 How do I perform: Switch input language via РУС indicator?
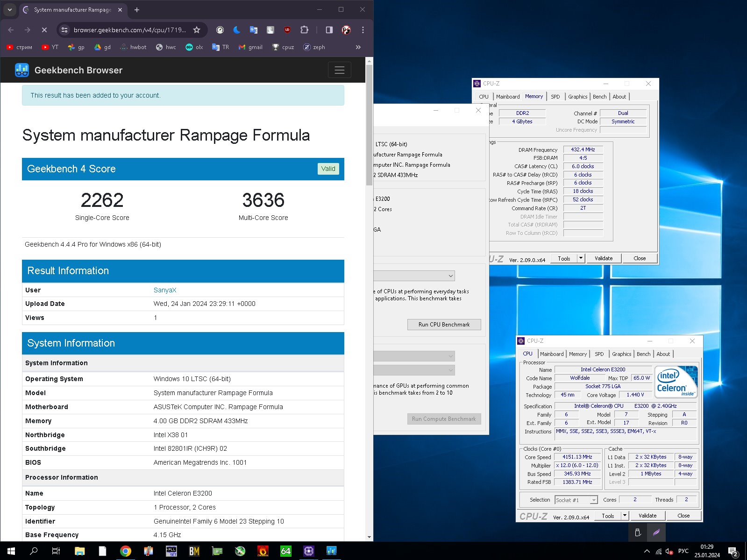(683, 551)
